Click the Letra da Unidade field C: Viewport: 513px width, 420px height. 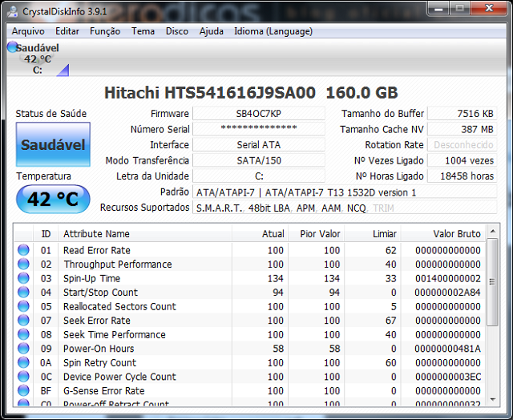tap(259, 176)
